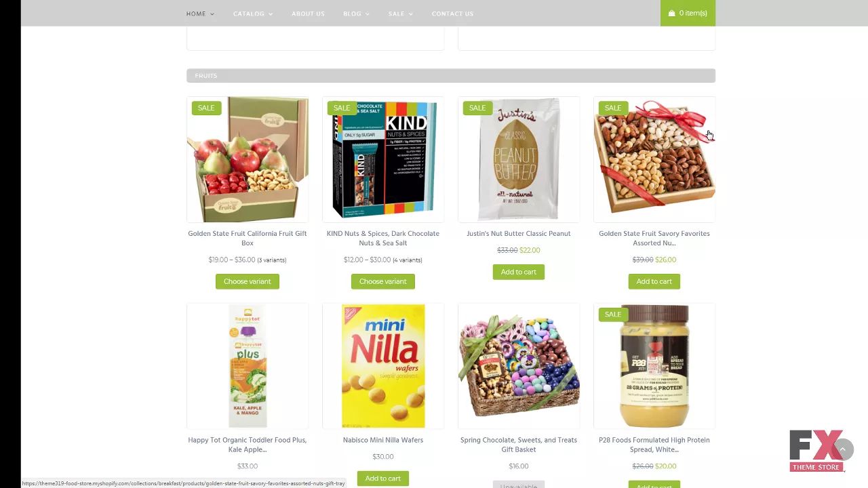Image resolution: width=868 pixels, height=488 pixels.
Task: Add Golden State Savory Favorites to cart
Action: click(654, 281)
